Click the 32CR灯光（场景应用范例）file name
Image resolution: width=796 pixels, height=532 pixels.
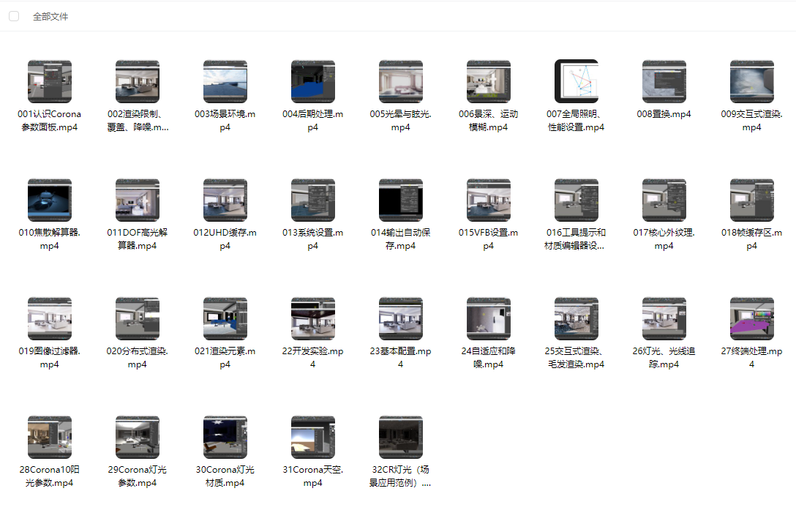point(401,476)
